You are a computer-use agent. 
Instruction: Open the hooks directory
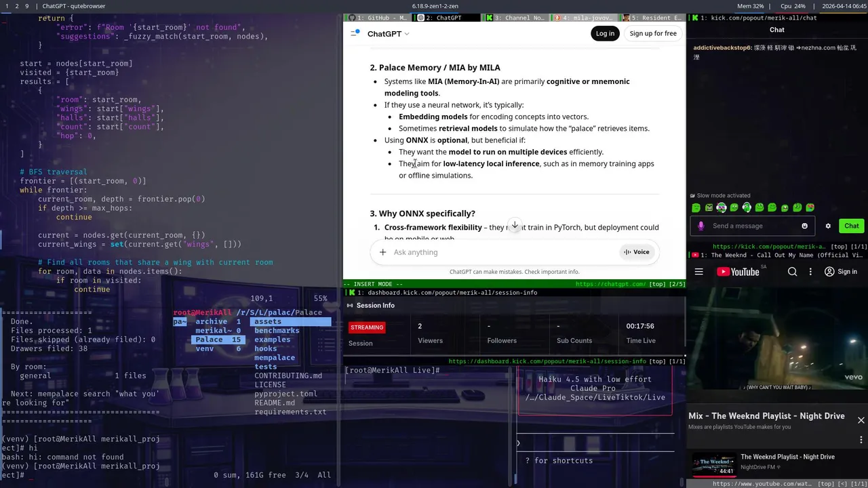265,348
